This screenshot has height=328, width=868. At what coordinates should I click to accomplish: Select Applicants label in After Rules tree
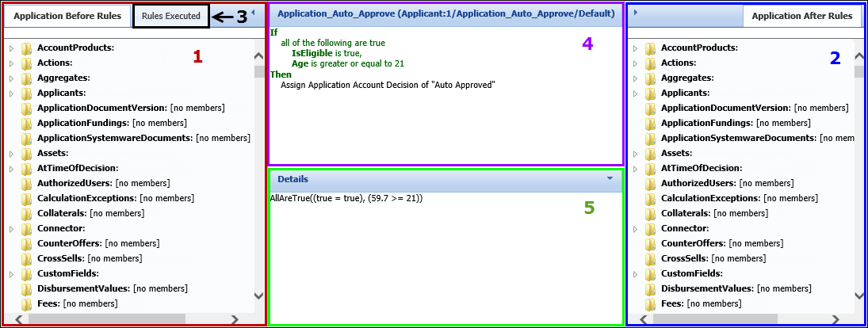[686, 93]
